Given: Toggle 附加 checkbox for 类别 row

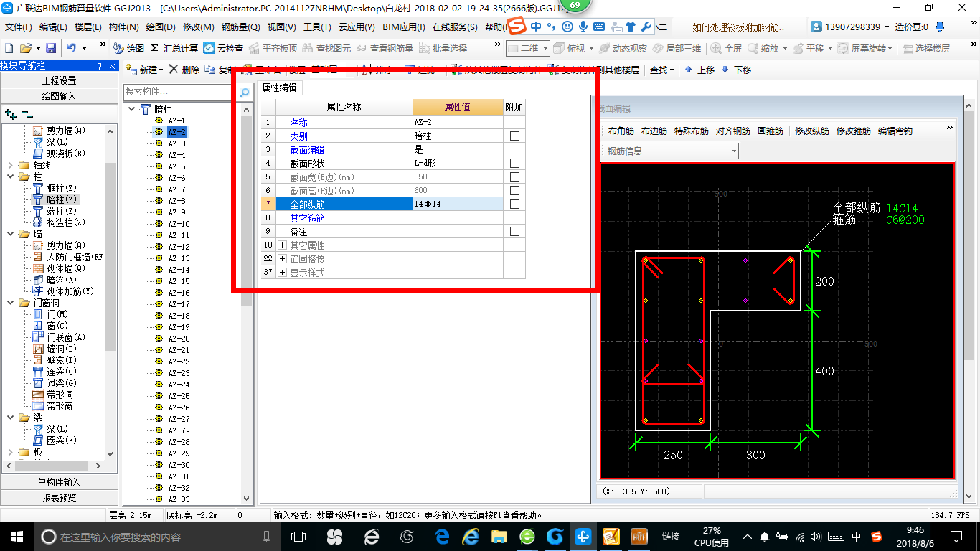Looking at the screenshot, I should pos(514,136).
